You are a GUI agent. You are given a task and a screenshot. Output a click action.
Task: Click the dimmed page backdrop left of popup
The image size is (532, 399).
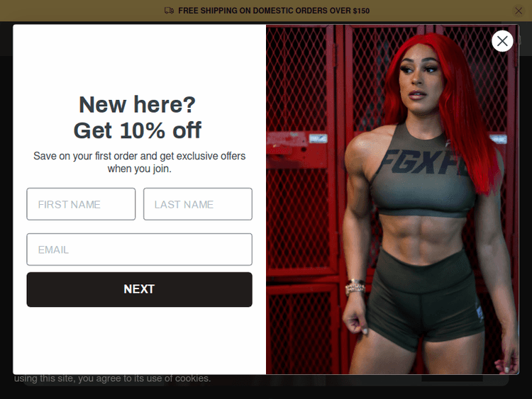[x=6, y=203]
